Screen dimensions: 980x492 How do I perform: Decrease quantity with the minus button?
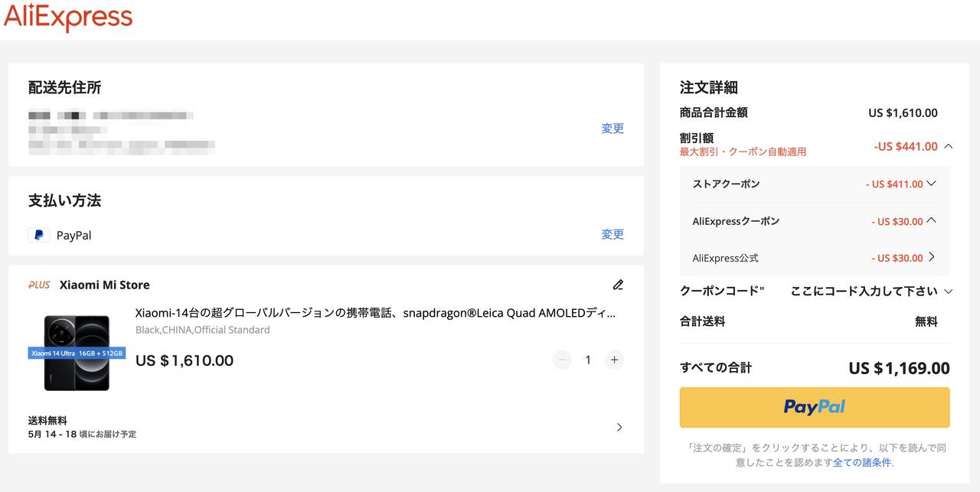point(562,360)
